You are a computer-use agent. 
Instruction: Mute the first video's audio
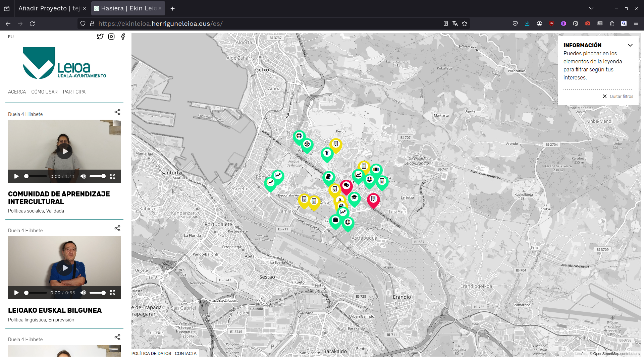click(x=83, y=176)
